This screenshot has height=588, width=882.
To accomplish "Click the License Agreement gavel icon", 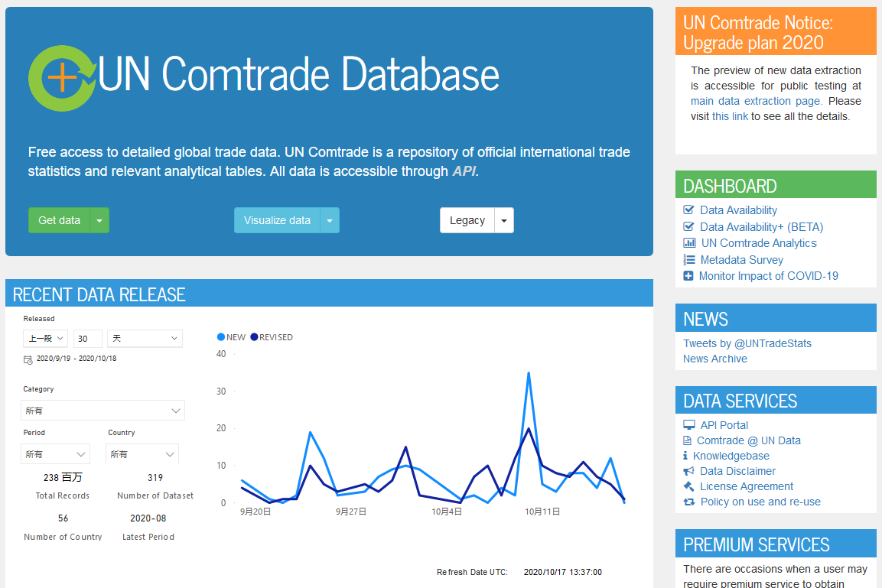I will 688,486.
